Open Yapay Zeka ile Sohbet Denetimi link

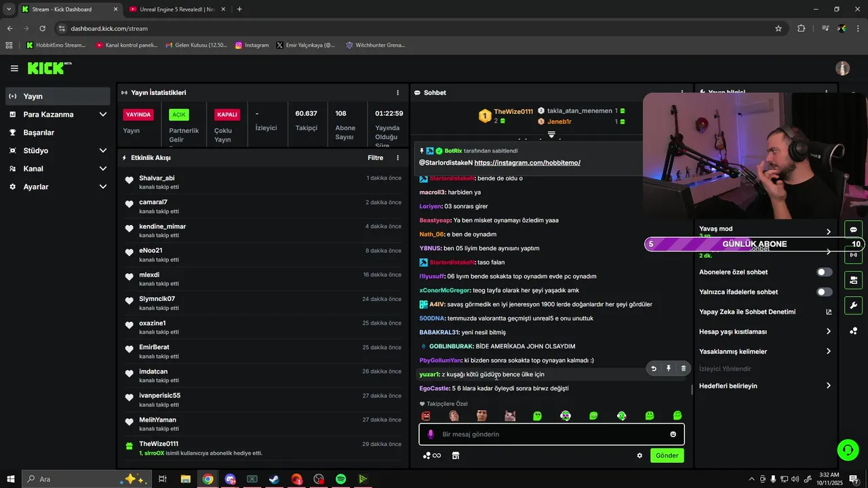(x=766, y=312)
